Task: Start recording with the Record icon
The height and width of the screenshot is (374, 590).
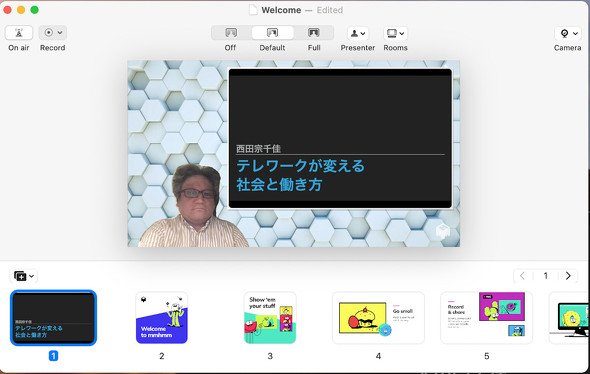Action: tap(49, 33)
